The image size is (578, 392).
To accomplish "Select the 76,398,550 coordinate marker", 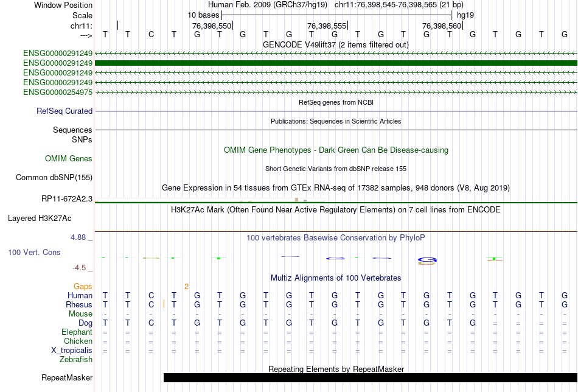I will [x=212, y=26].
